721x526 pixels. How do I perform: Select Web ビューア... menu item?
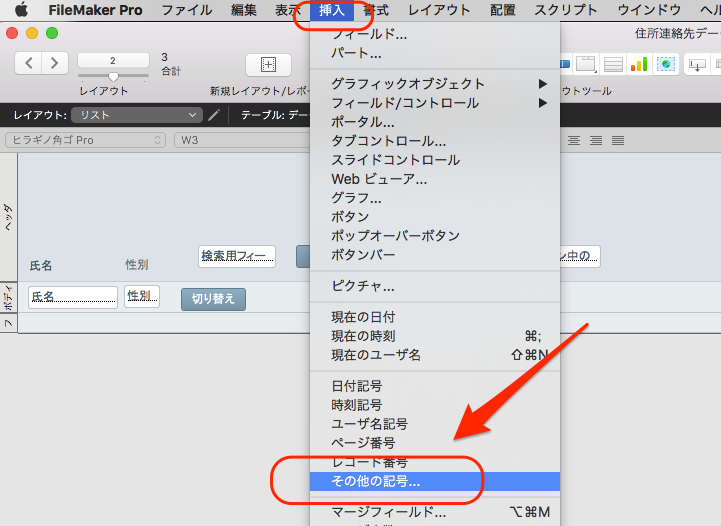[x=435, y=179]
